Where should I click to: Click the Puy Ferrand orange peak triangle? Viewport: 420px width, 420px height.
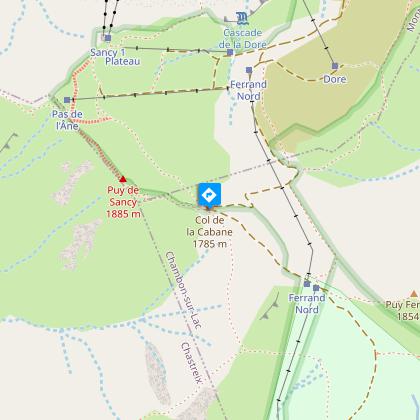point(414,294)
